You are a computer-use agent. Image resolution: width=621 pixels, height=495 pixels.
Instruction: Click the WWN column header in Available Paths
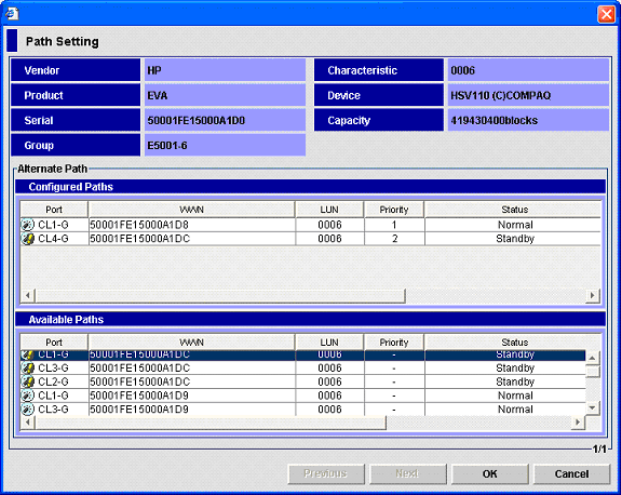coord(191,342)
